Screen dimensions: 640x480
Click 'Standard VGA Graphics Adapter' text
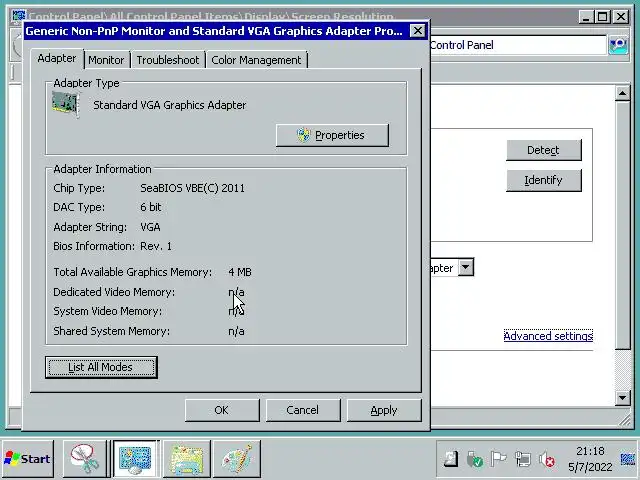(169, 105)
